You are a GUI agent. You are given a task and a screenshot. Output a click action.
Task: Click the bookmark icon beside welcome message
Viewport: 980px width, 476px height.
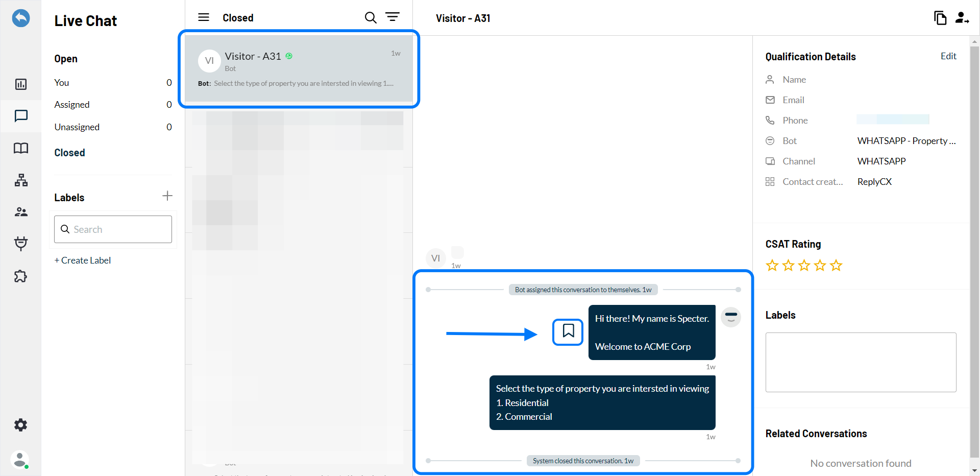[568, 331]
